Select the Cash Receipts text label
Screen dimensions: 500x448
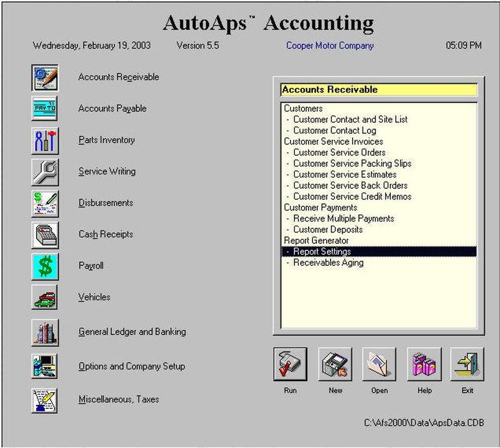[106, 234]
